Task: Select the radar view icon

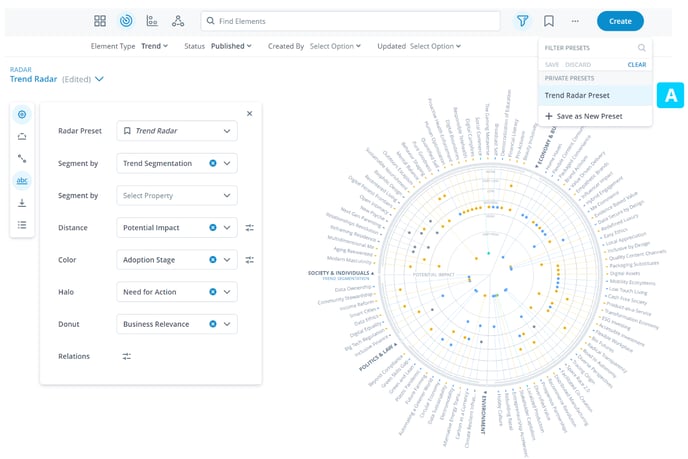Action: tap(126, 21)
